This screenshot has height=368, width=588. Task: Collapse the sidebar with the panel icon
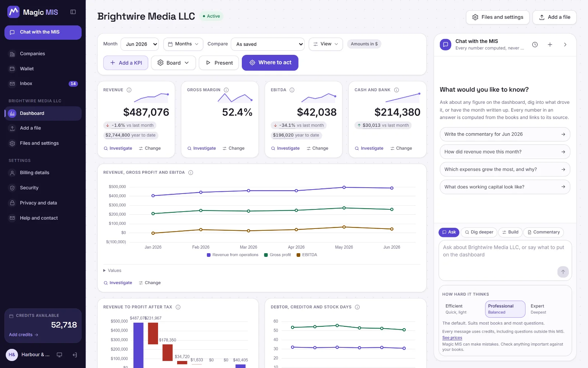click(x=73, y=12)
